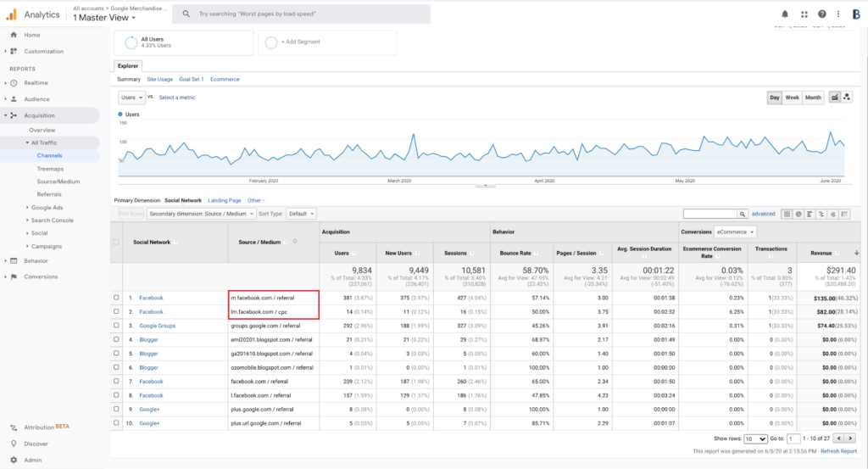This screenshot has width=868, height=469.
Task: Select the Percentage pie view icon
Action: pyautogui.click(x=798, y=214)
